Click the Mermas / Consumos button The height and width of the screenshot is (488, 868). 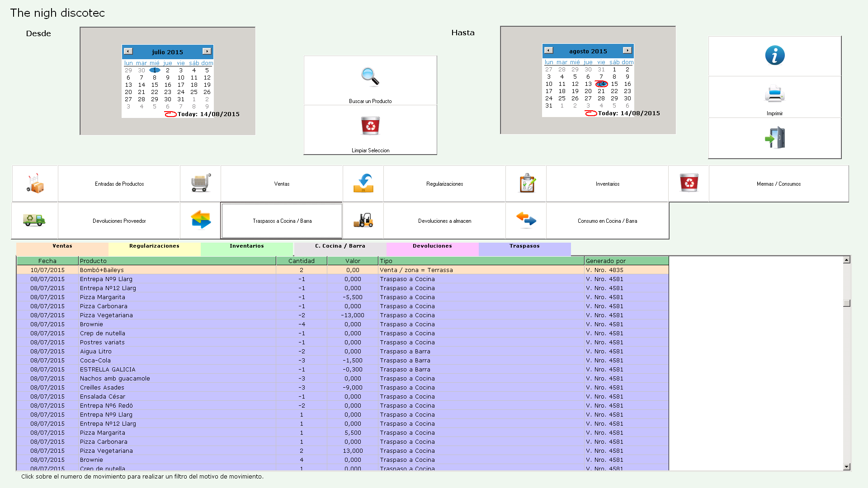pos(778,184)
